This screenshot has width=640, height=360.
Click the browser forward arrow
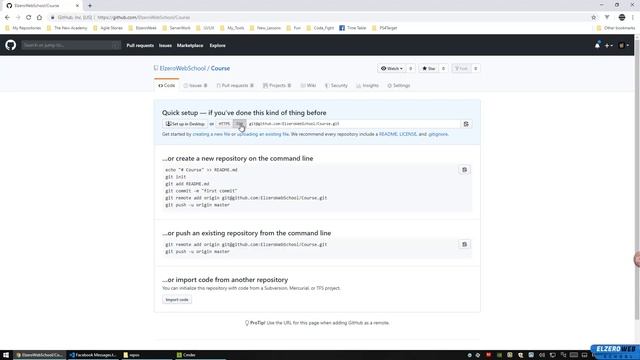[18, 17]
